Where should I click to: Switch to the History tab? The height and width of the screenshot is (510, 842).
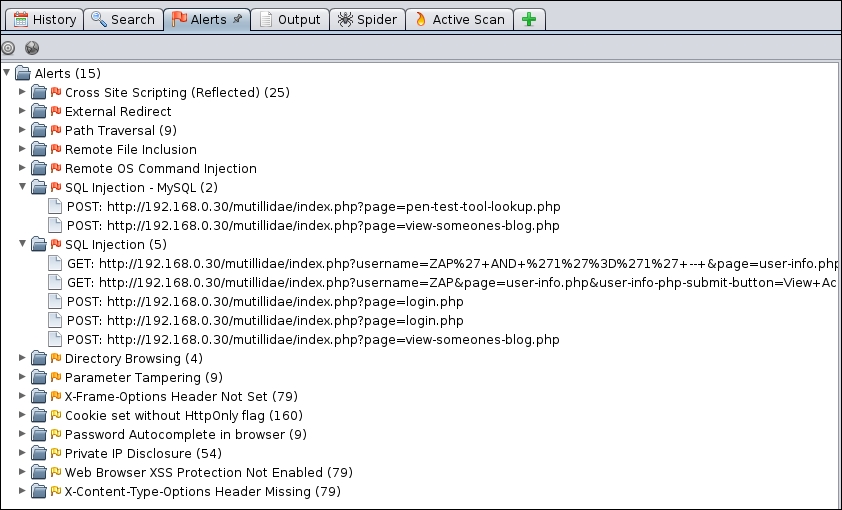[45, 20]
